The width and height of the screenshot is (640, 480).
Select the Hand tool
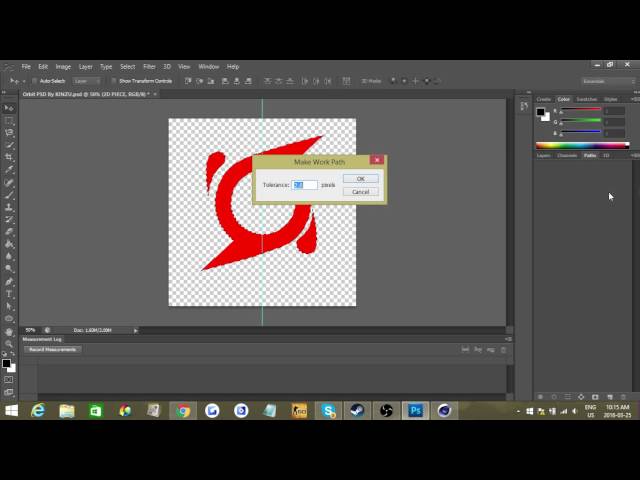click(9, 332)
